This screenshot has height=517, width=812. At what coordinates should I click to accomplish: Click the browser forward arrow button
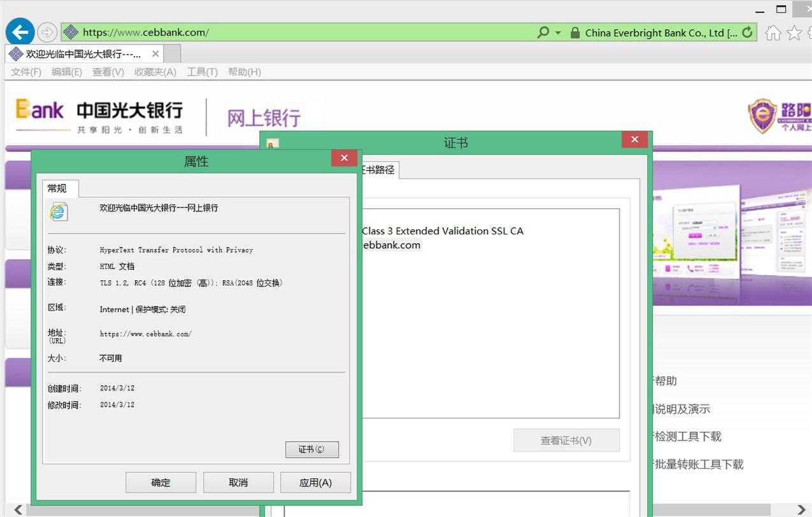click(x=47, y=32)
